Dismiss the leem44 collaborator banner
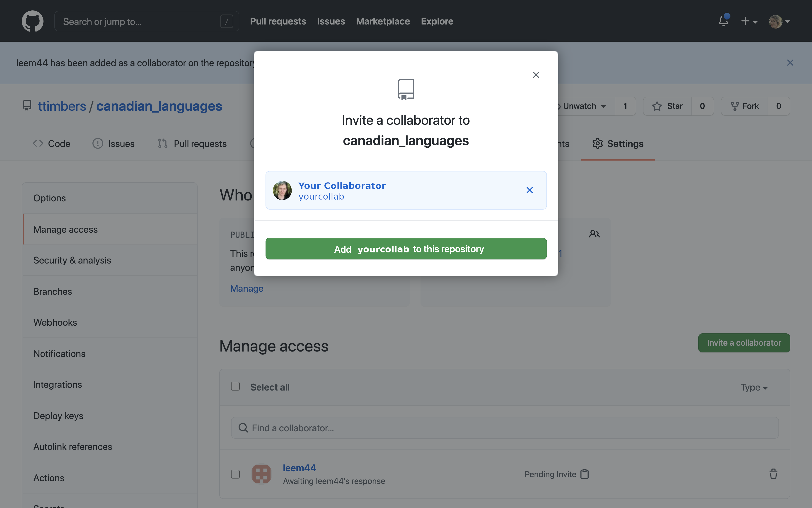 (790, 63)
